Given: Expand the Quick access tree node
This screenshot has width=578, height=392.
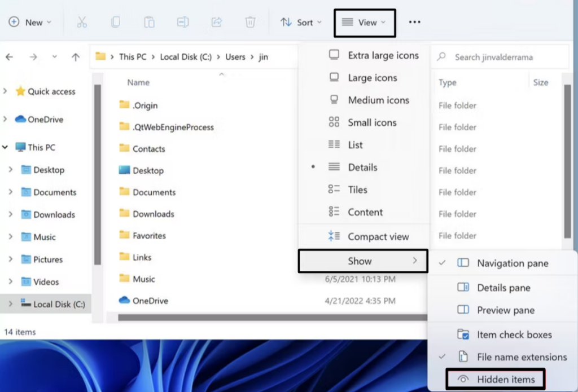Looking at the screenshot, I should [6, 91].
